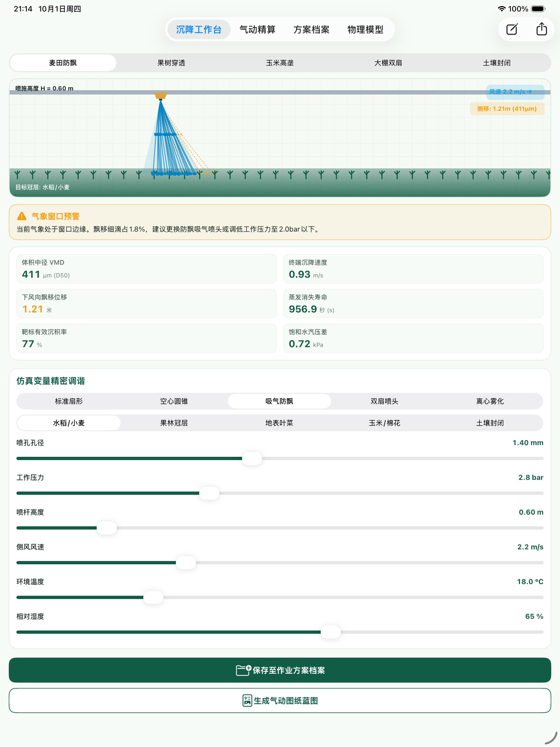Click the folder-plus icon on save button

(x=244, y=670)
